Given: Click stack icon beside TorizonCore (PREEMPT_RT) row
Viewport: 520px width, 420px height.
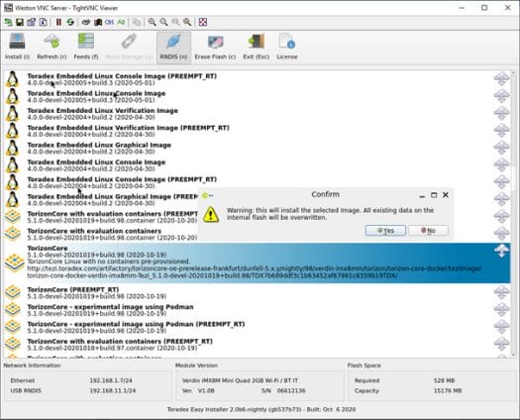Looking at the screenshot, I should [13, 292].
